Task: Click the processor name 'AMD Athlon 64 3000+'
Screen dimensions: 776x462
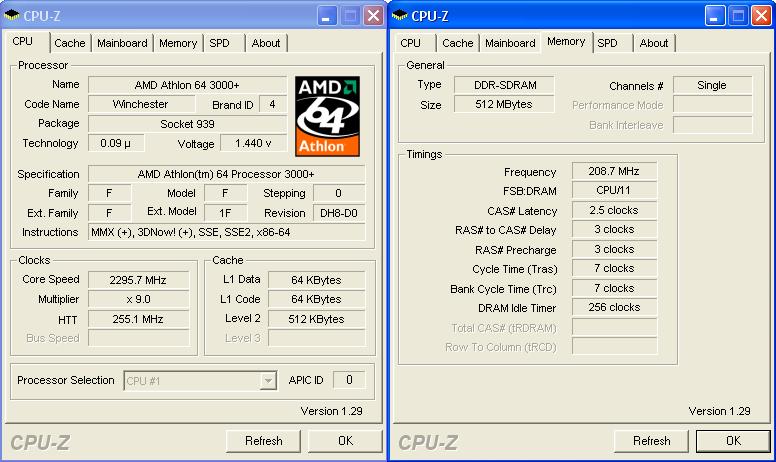Action: (187, 85)
